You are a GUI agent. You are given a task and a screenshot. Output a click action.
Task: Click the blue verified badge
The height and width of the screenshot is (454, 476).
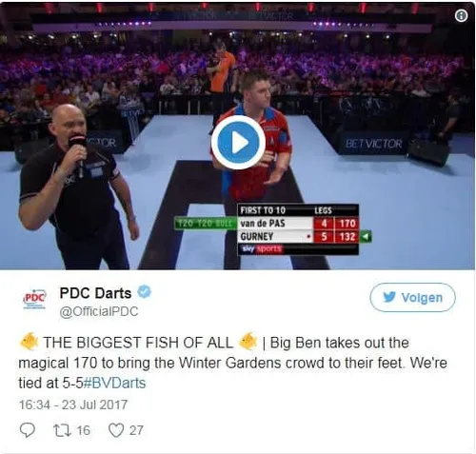click(145, 292)
